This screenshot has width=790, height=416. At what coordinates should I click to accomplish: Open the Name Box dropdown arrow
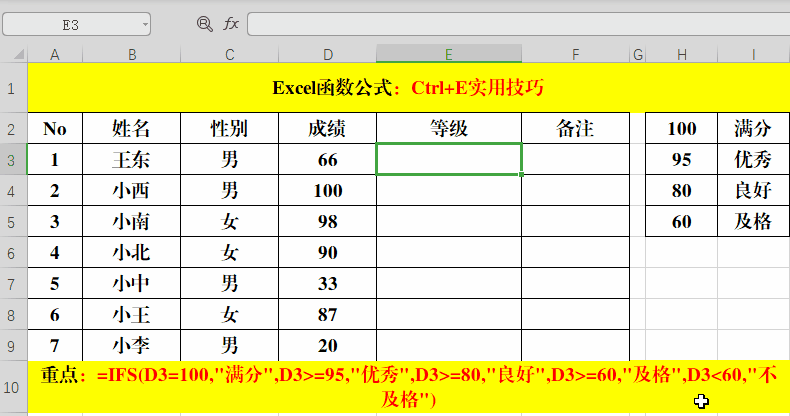coord(145,24)
